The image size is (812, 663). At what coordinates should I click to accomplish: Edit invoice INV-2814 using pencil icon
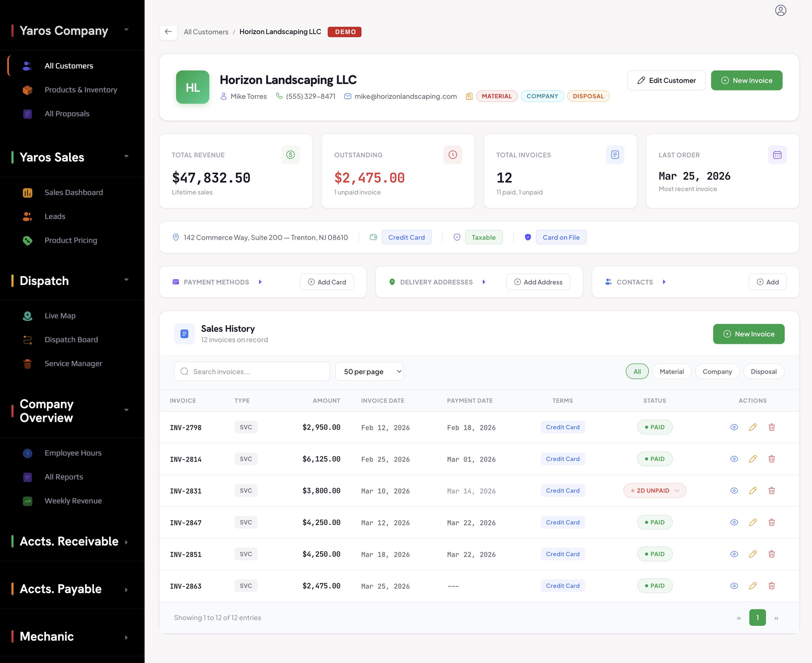(752, 459)
